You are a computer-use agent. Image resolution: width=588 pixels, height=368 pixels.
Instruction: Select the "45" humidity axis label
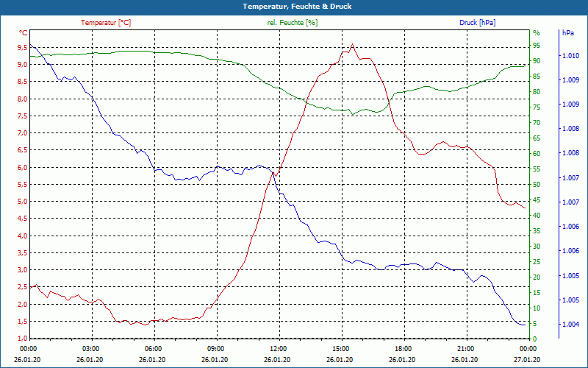point(537,200)
